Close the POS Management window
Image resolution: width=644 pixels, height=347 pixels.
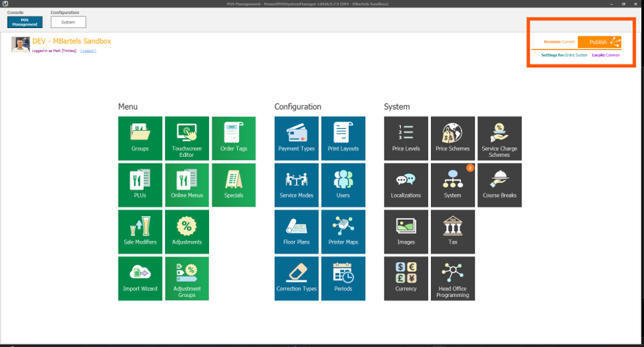(x=635, y=3)
